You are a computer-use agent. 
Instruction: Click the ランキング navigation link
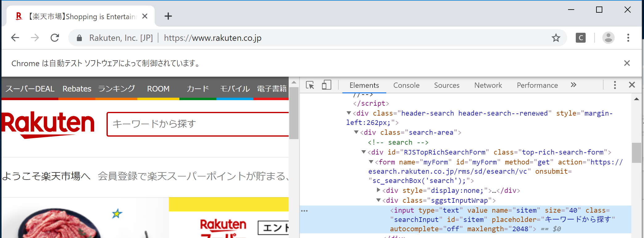pos(116,89)
